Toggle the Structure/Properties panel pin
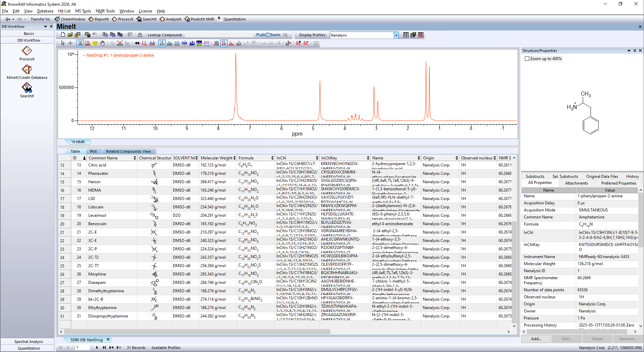The image size is (644, 352). click(x=635, y=51)
